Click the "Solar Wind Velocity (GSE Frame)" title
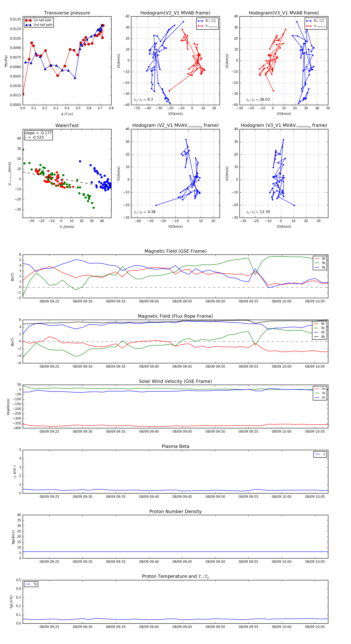Viewport: 351px width, 644px height. (175, 381)
